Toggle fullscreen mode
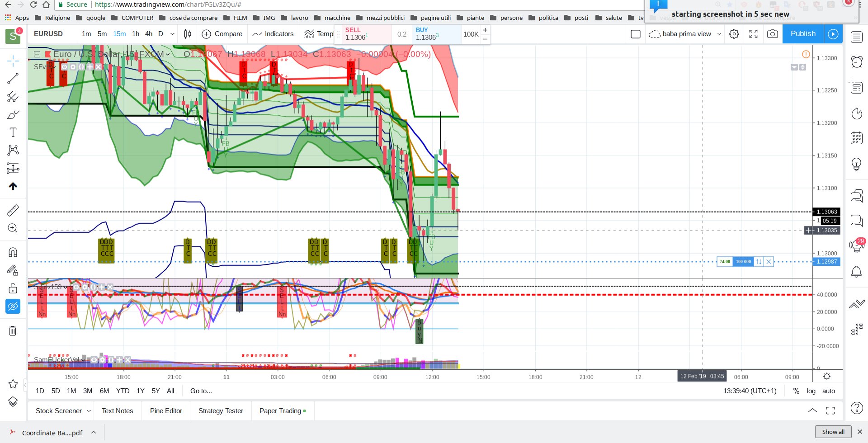868x443 pixels. pos(753,34)
